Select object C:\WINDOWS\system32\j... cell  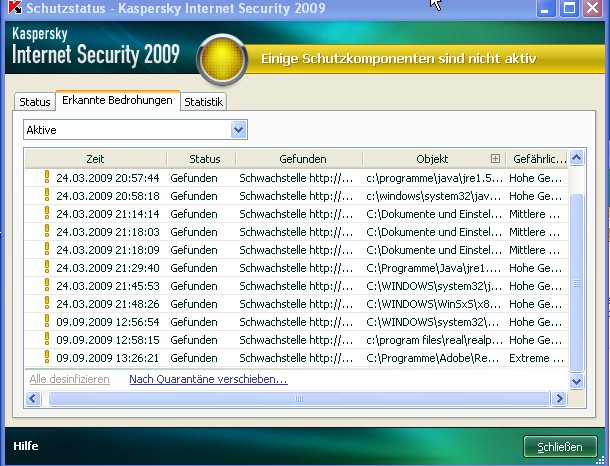click(434, 286)
